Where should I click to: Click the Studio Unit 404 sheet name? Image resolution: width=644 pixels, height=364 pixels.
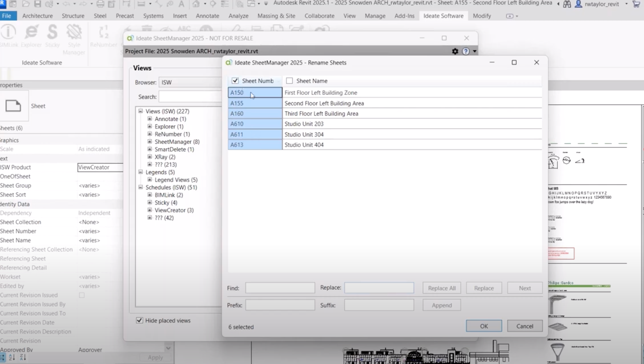pos(304,145)
